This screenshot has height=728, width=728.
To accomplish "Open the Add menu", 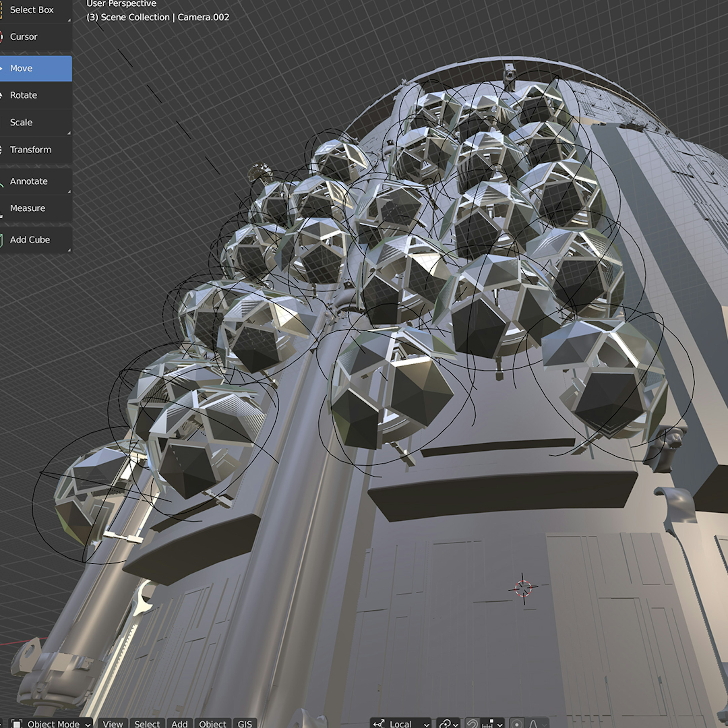I will [179, 723].
